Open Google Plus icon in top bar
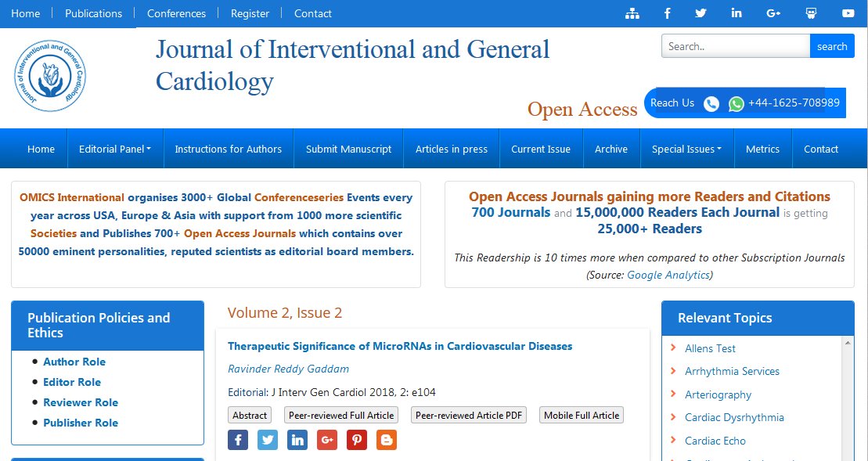 pos(773,13)
